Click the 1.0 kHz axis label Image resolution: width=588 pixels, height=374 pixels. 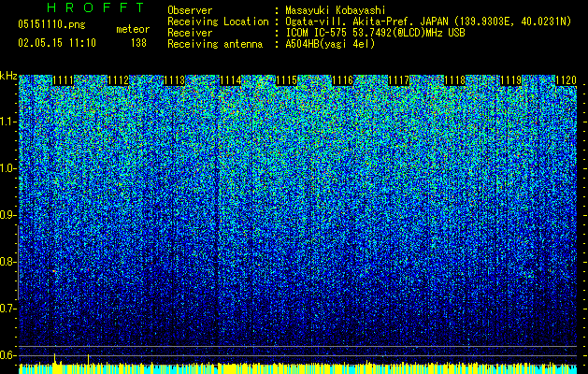pyautogui.click(x=7, y=168)
